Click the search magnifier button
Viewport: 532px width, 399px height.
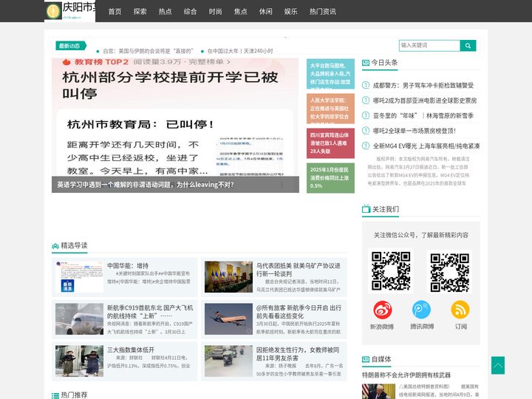[x=468, y=46]
